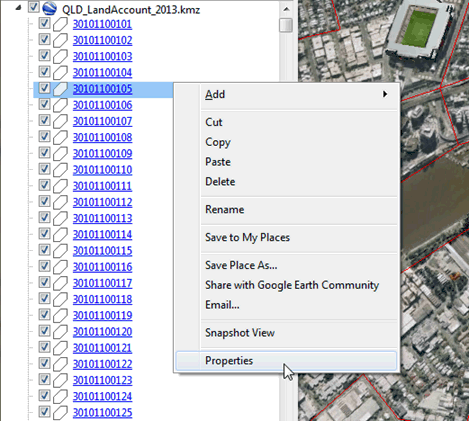The width and height of the screenshot is (469, 421).
Task: Click the polygon icon next to 30101100111
Action: (x=60, y=186)
